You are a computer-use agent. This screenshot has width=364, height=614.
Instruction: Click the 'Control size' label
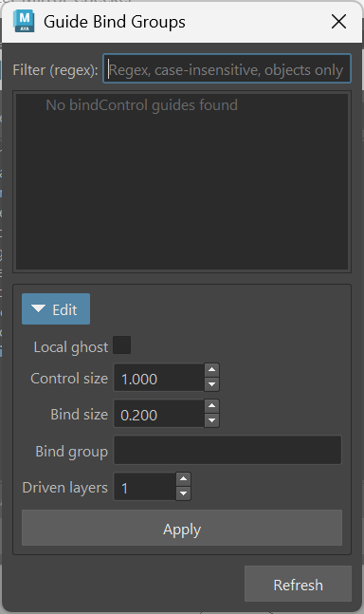coord(69,379)
